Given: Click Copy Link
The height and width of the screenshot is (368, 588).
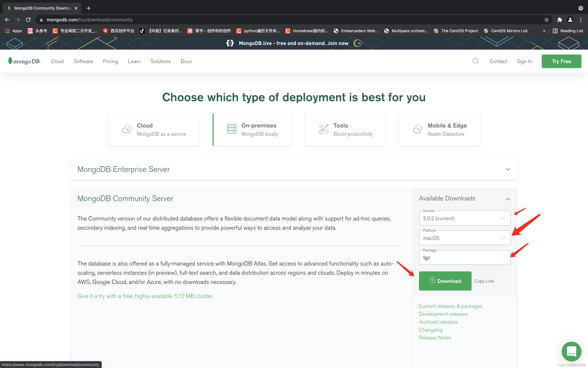Looking at the screenshot, I should click(x=484, y=281).
